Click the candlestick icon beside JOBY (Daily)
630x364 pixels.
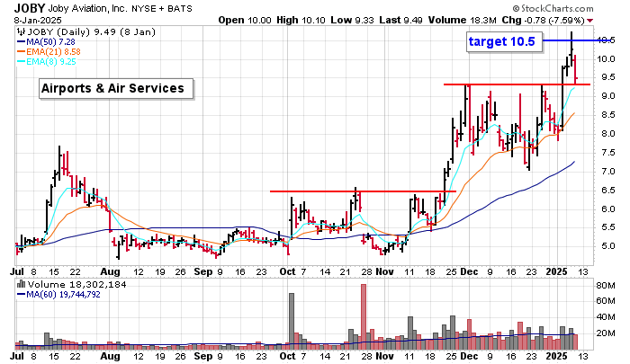pyautogui.click(x=22, y=32)
